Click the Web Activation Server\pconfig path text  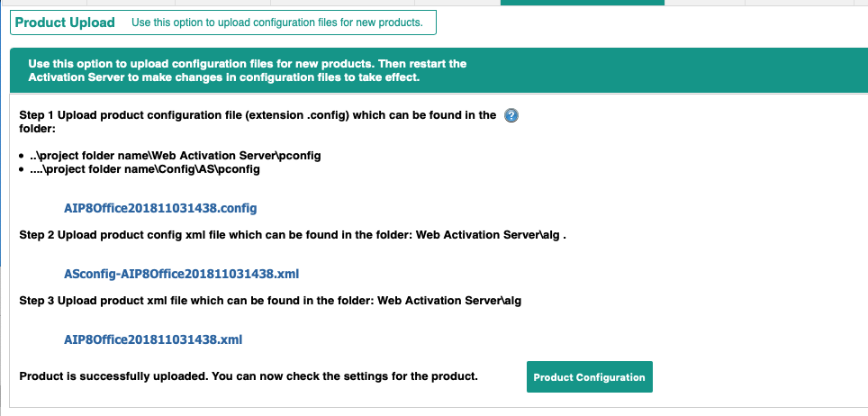pyautogui.click(x=176, y=156)
